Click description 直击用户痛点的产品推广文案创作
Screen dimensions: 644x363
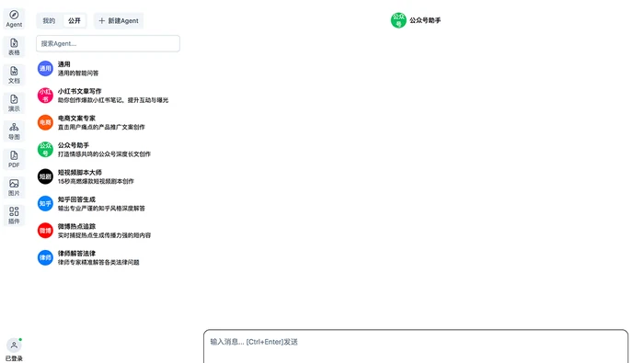point(101,128)
